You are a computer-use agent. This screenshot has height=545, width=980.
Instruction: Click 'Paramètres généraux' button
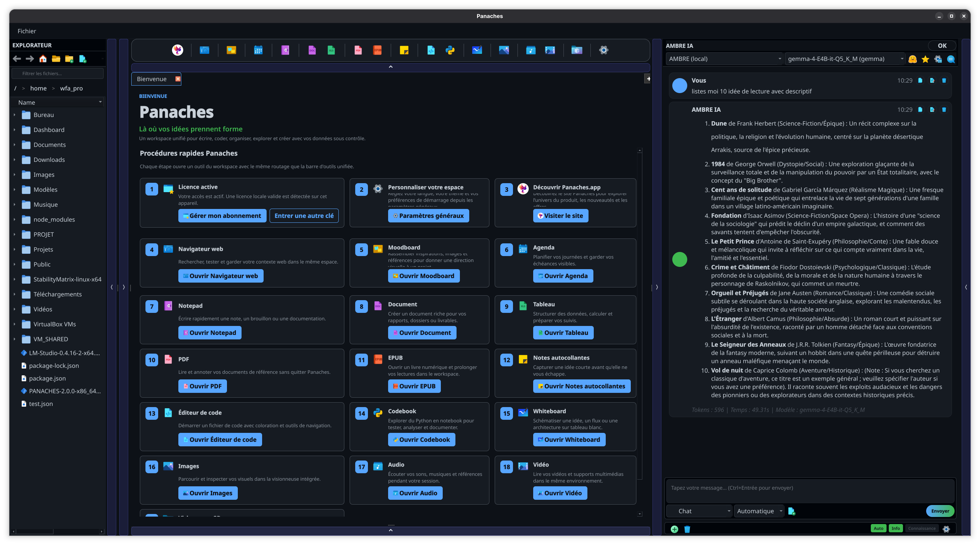click(428, 216)
